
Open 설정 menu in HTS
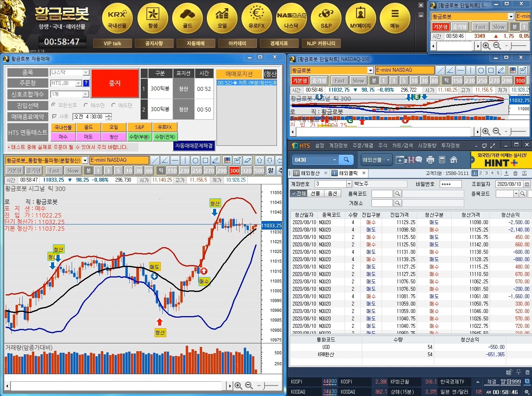pos(320,145)
